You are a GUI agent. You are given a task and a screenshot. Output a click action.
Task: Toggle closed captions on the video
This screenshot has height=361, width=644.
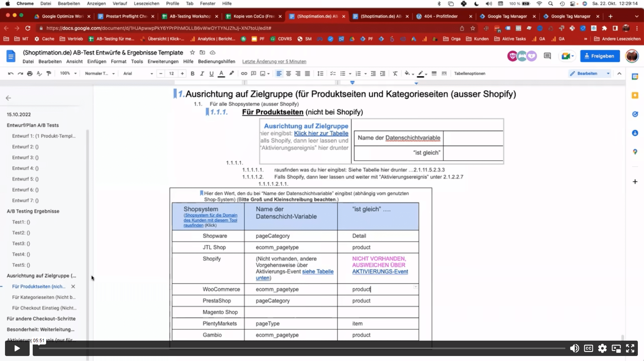(588, 348)
